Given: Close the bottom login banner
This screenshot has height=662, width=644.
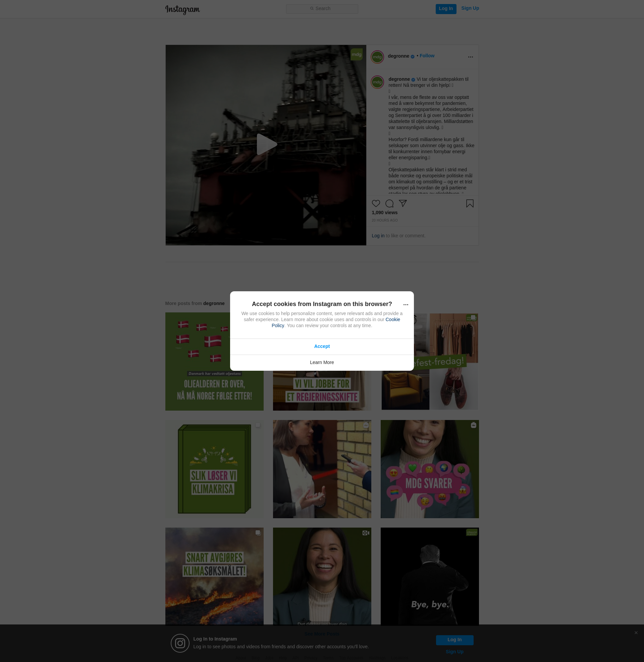Looking at the screenshot, I should point(636,633).
